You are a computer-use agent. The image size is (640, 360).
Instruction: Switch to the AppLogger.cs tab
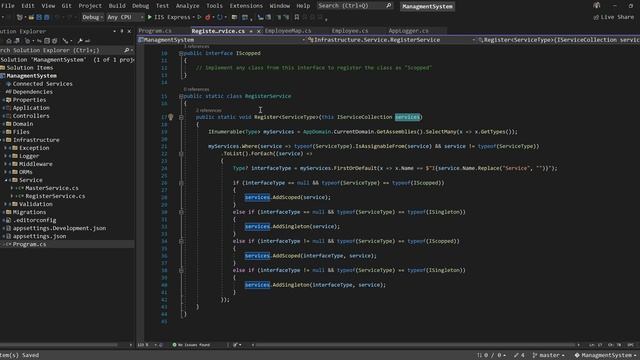pos(409,31)
